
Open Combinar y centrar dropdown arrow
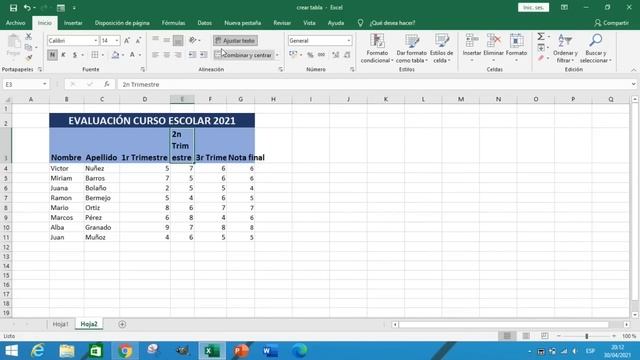tap(278, 55)
